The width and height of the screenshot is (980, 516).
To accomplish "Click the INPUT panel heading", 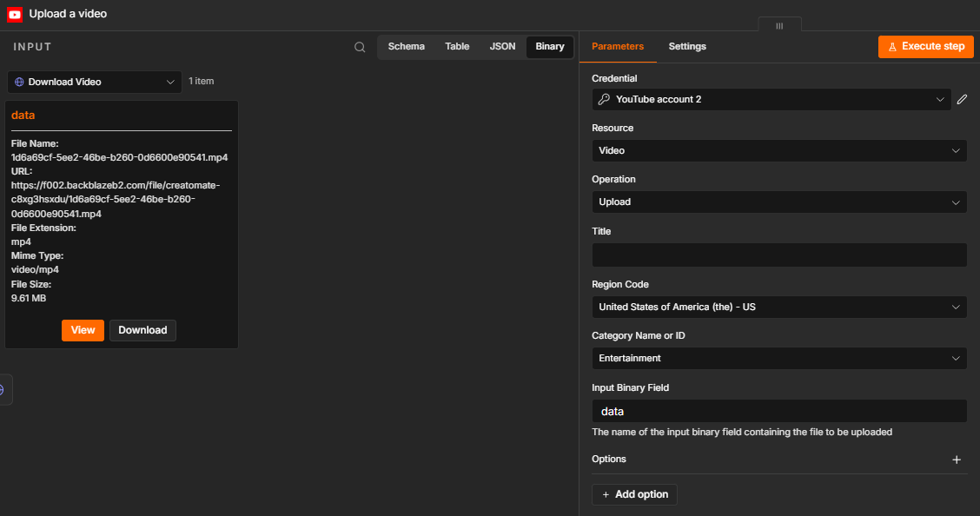I will click(x=32, y=47).
